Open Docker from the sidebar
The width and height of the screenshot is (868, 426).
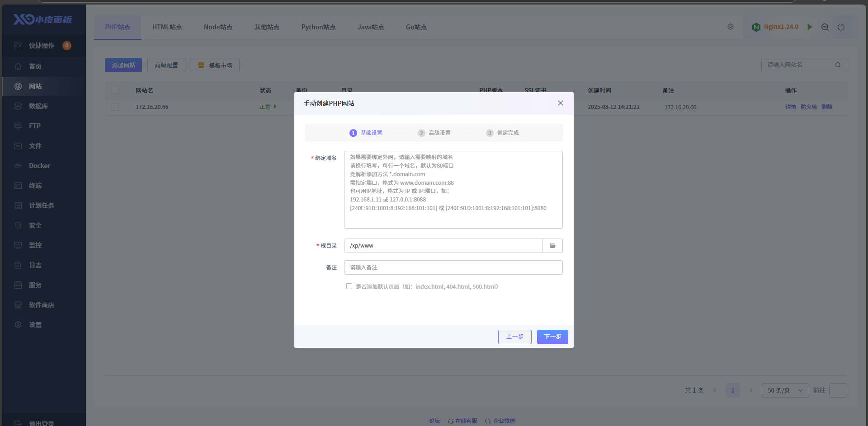[39, 166]
